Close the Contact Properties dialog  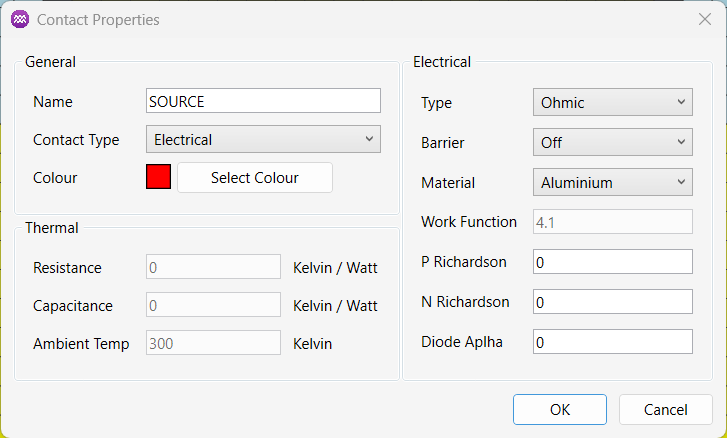click(x=705, y=19)
